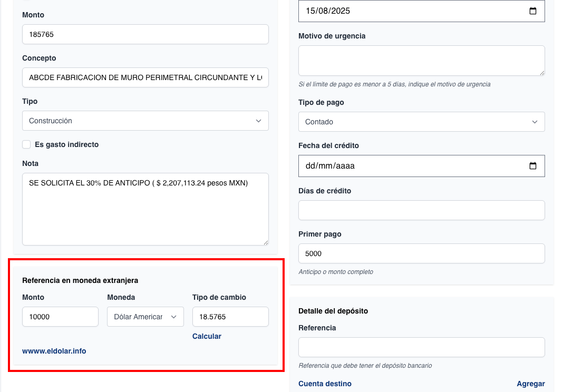Click the foreign currency Monto field showing 10000
573x392 pixels.
click(x=60, y=317)
